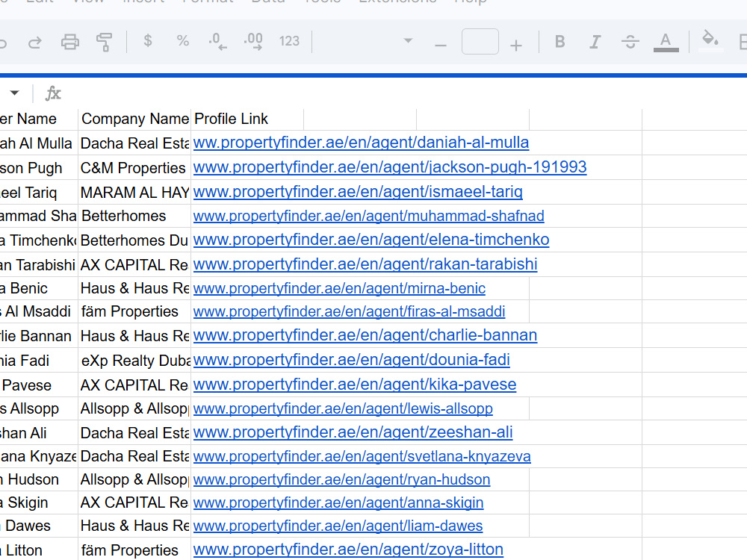The height and width of the screenshot is (560, 747).
Task: Activate the paint format roller icon
Action: (x=105, y=42)
